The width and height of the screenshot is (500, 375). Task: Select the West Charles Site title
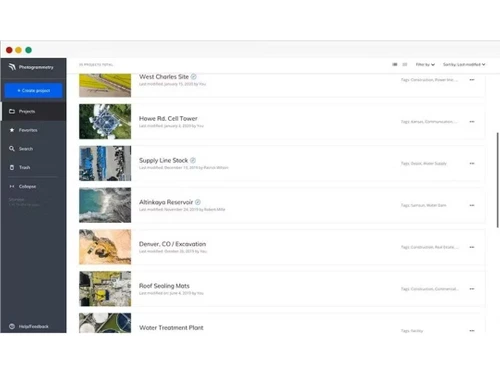pyautogui.click(x=164, y=77)
